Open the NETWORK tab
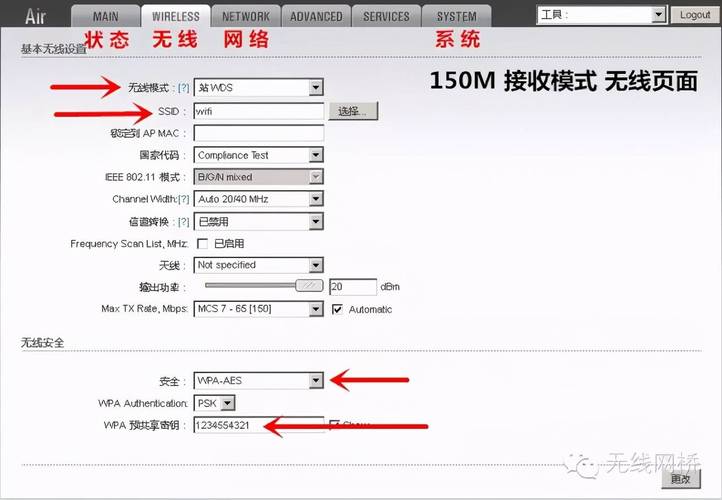This screenshot has width=722, height=500. pyautogui.click(x=246, y=17)
